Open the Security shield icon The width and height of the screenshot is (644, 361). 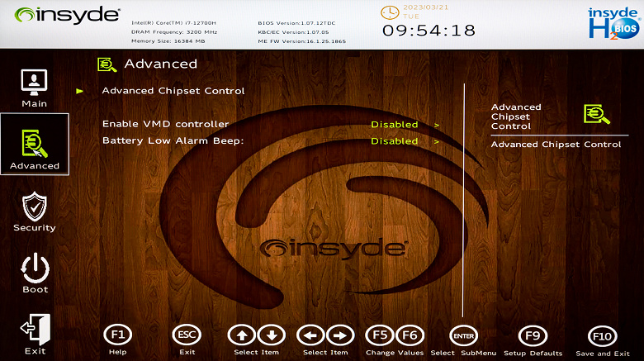[35, 207]
